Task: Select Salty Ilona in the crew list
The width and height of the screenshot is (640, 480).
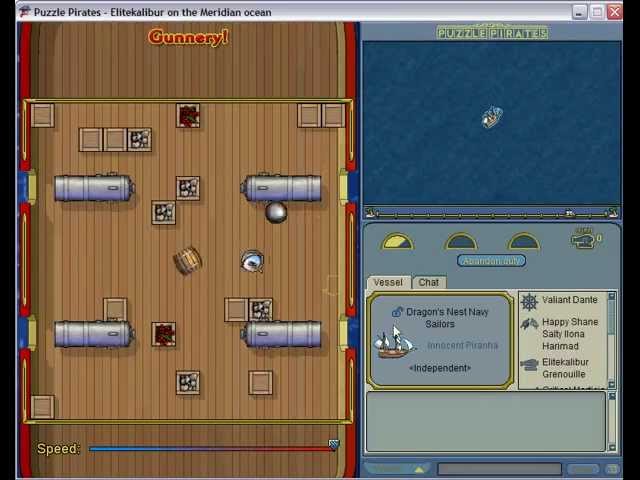Action: tap(563, 334)
